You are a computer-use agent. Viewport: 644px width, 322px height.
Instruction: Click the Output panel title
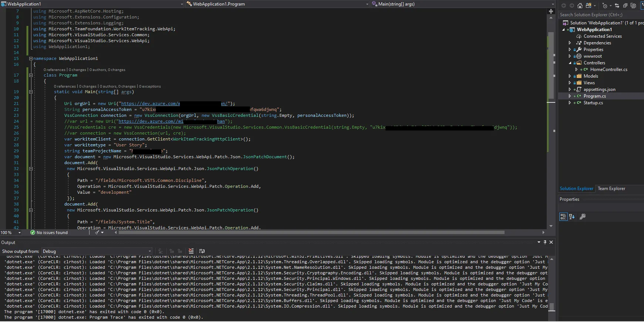(8, 243)
